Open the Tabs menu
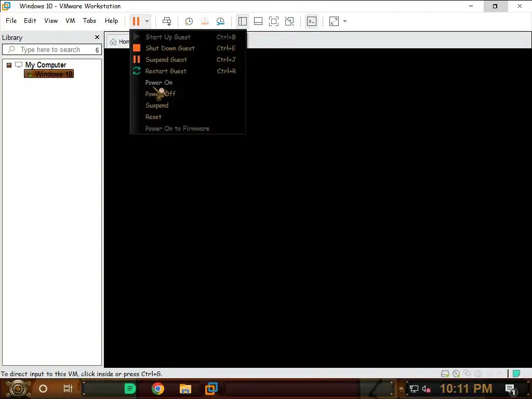 tap(89, 21)
